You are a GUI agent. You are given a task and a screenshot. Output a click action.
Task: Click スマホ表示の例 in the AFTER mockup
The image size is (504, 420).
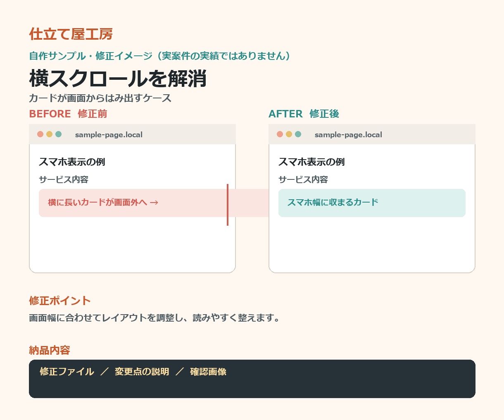311,162
